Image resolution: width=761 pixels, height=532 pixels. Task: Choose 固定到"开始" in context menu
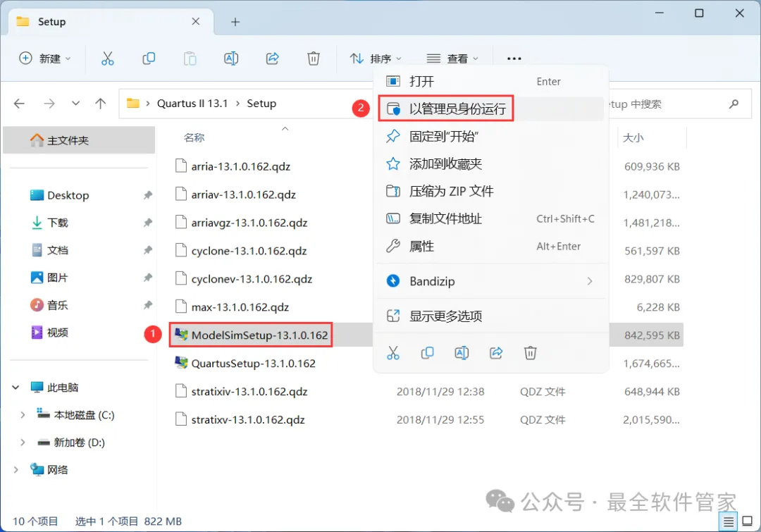tap(491, 137)
